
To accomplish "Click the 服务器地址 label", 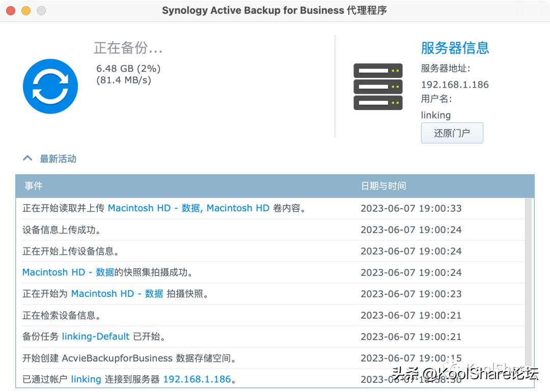I will click(x=445, y=68).
